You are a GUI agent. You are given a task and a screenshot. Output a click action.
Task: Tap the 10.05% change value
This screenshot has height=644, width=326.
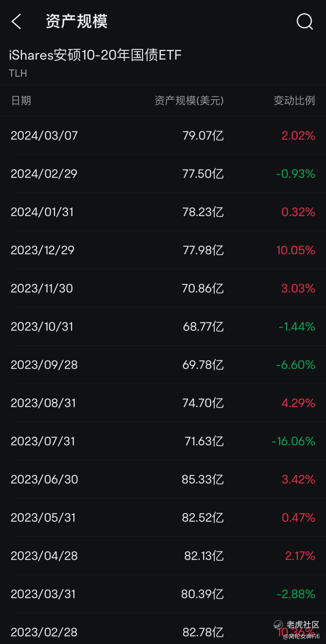(296, 250)
